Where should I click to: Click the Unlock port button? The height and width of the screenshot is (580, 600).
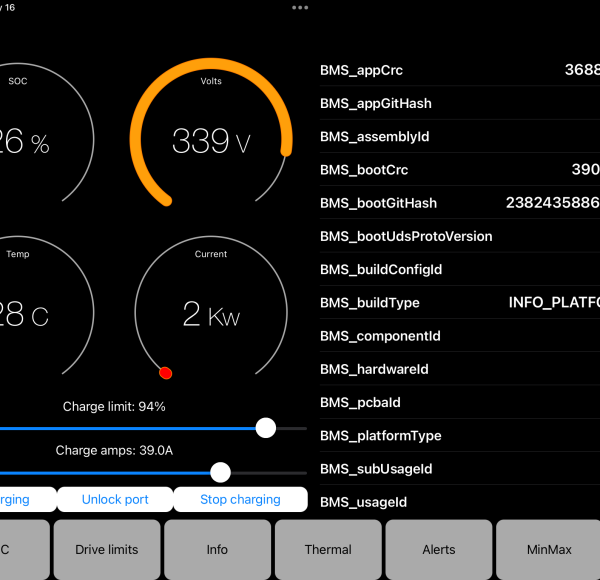coord(115,499)
